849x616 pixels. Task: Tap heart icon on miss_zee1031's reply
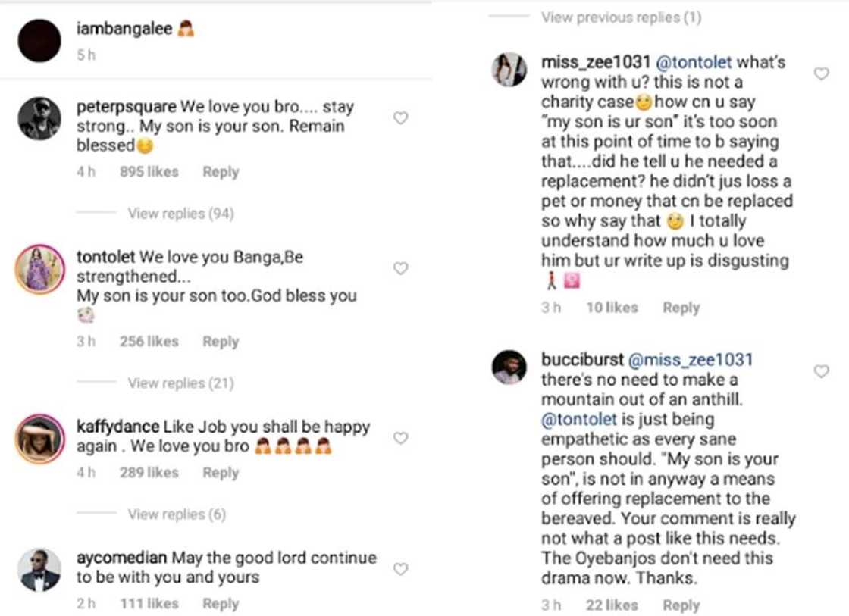click(x=821, y=73)
